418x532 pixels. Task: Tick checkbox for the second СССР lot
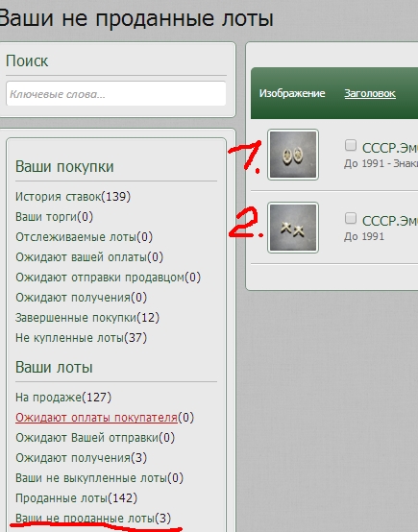(x=351, y=218)
